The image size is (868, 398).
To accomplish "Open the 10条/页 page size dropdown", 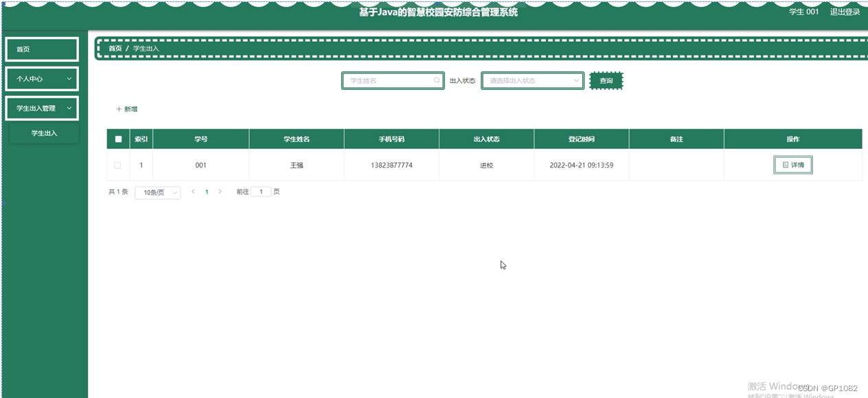I will (158, 193).
